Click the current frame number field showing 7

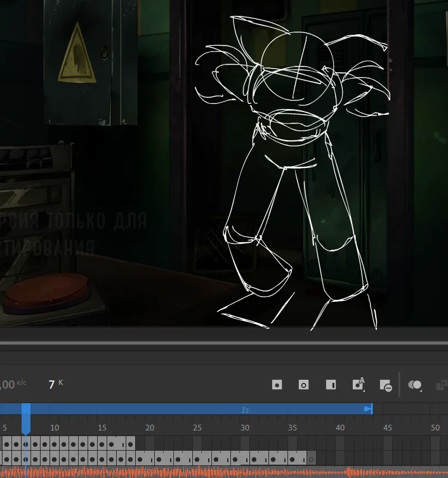pos(52,384)
